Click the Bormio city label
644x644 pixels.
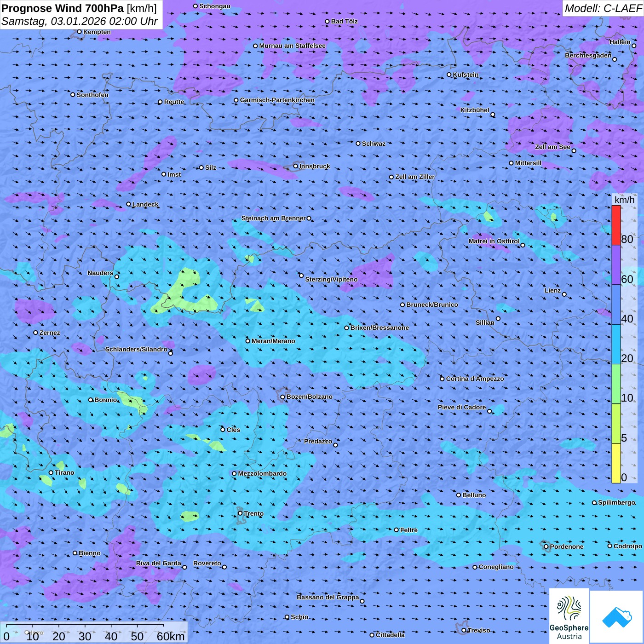(x=106, y=400)
